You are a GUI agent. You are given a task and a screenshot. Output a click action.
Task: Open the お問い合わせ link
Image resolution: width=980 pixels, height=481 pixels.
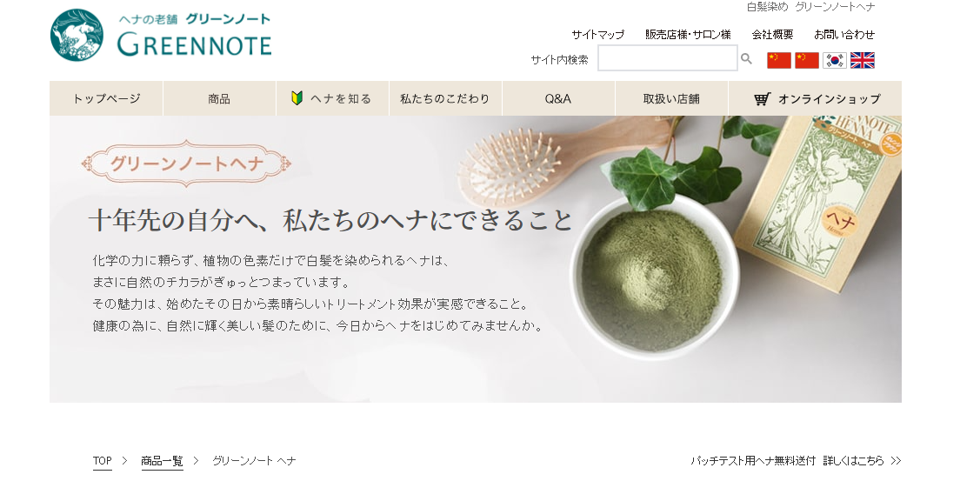(844, 35)
